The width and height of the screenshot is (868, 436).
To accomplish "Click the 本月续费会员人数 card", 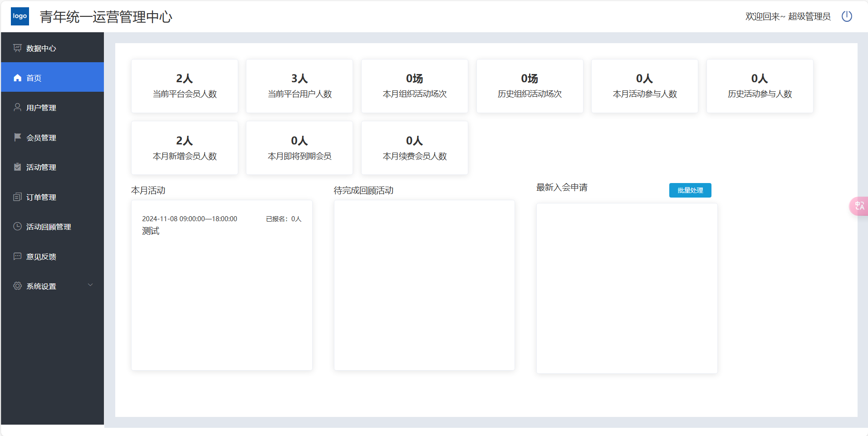I will coord(415,148).
